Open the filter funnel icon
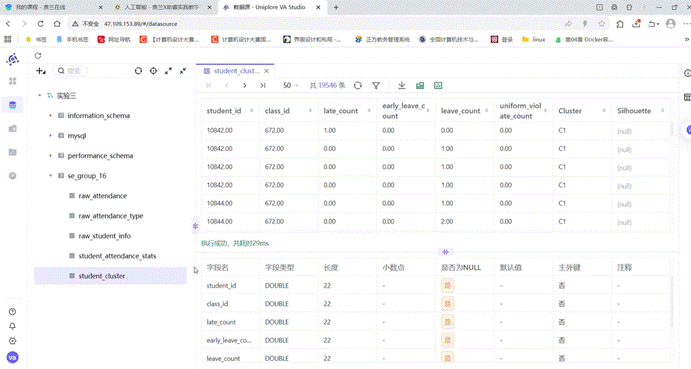The image size is (691, 369). 376,86
